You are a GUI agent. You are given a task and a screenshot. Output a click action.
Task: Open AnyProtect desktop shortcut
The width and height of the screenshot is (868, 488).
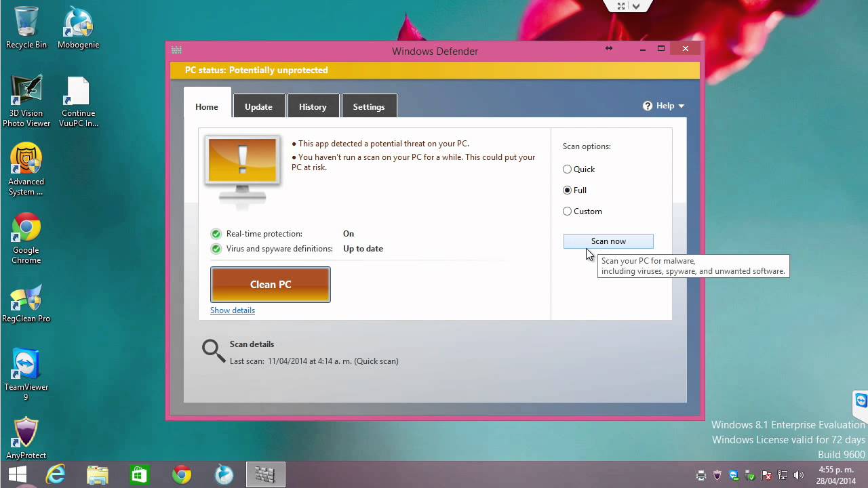(26, 439)
